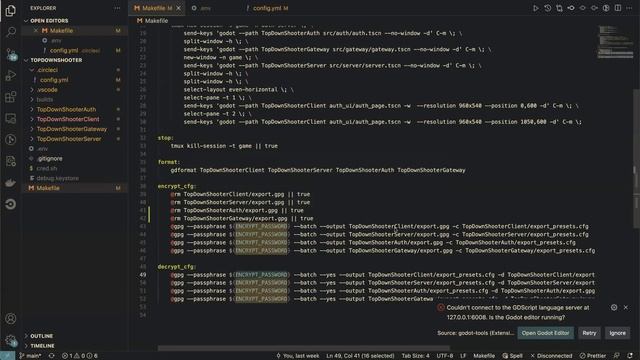Open the Docker view in the activity bar
Viewport: 640px width, 360px height.
point(11,183)
